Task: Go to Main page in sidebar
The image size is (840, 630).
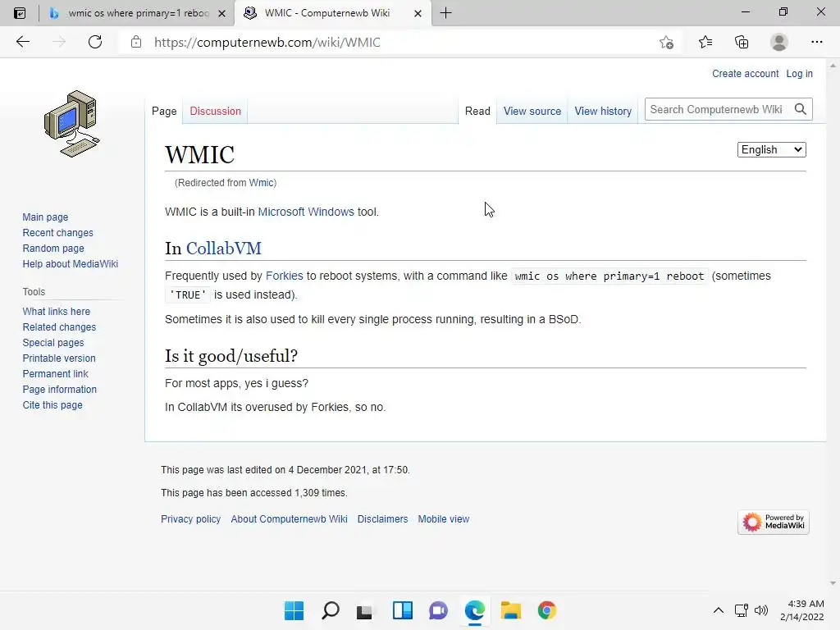Action: (x=45, y=217)
